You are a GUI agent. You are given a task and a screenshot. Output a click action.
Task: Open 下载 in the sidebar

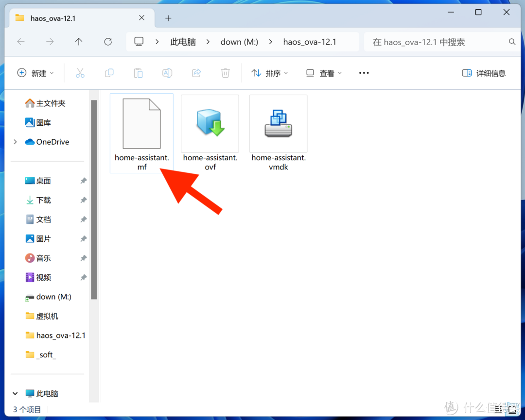(38, 200)
